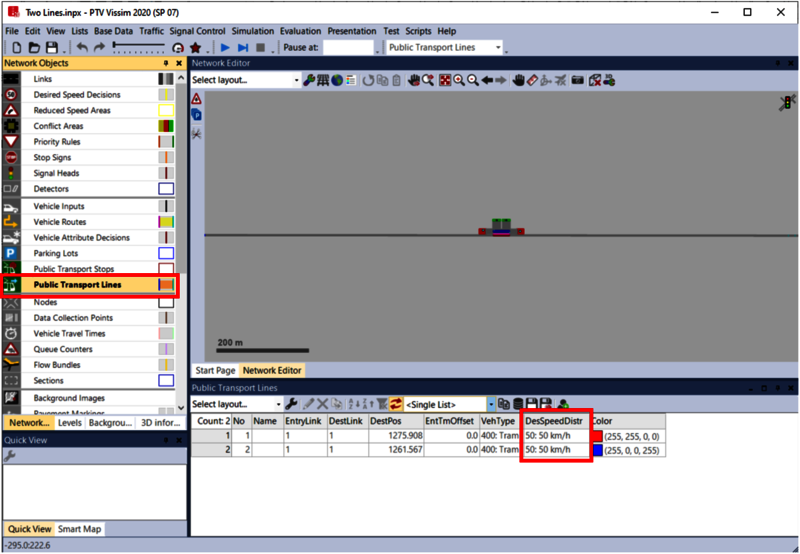
Task: Click the Pause at input field
Action: point(347,47)
